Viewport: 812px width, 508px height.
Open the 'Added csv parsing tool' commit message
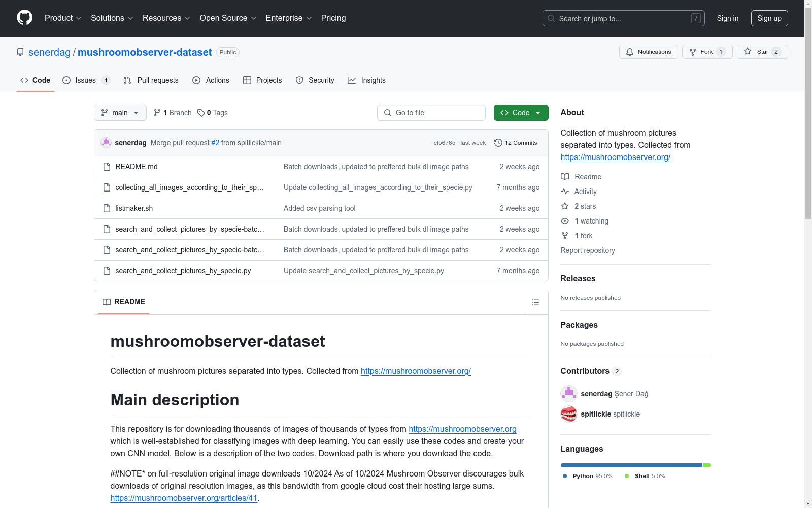coord(319,208)
